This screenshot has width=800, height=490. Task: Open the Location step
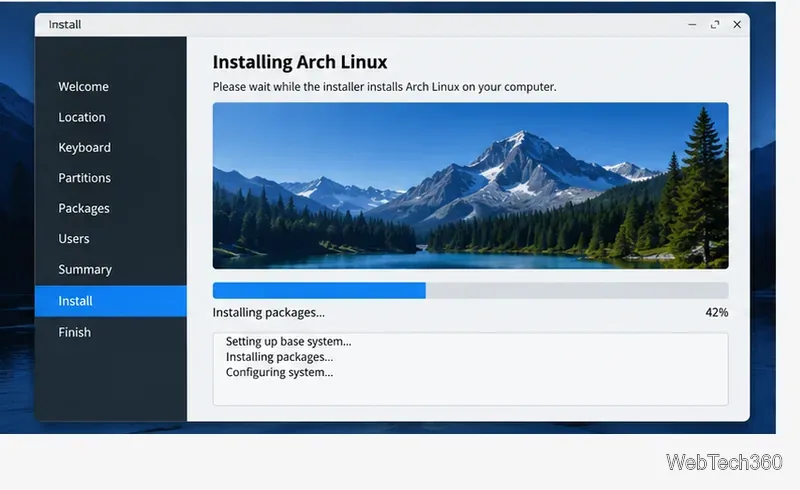82,117
